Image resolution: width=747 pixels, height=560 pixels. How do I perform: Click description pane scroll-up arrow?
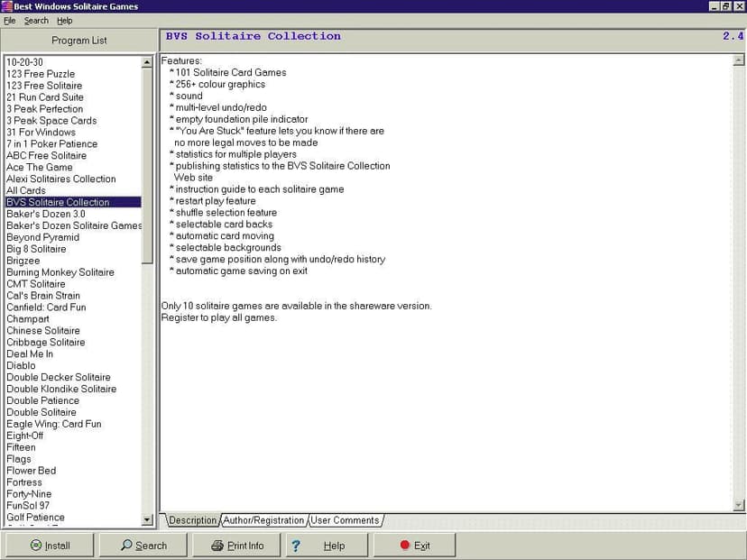click(x=738, y=60)
